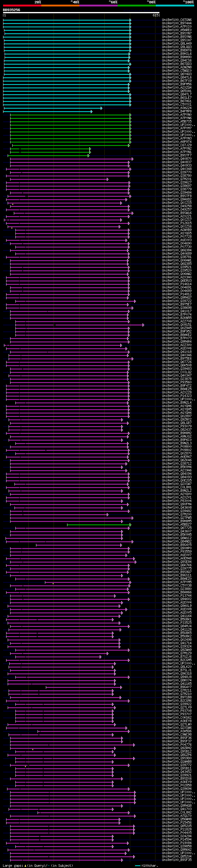The width and height of the screenshot is (197, 868).
Task: Click UniRef100_Q8LA49 entry
Action: click(177, 43)
